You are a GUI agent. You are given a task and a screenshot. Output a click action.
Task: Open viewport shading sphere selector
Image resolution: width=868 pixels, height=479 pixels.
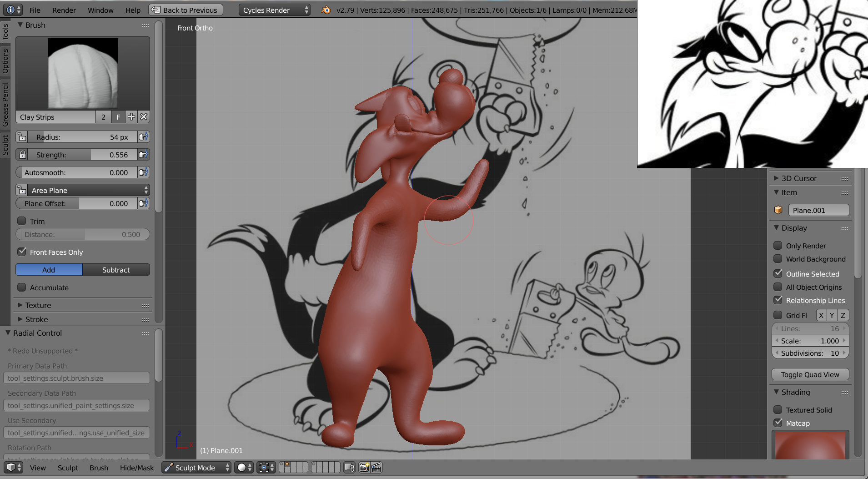click(244, 468)
